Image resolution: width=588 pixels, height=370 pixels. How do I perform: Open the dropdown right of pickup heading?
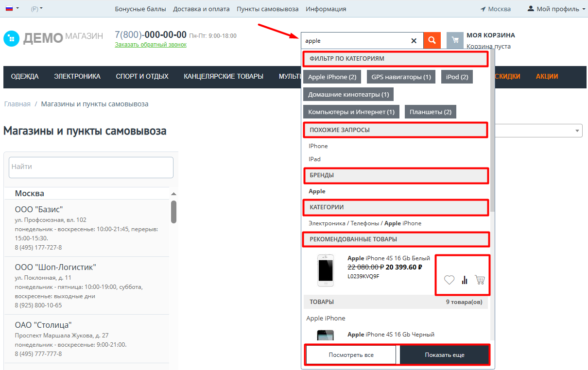click(x=538, y=130)
